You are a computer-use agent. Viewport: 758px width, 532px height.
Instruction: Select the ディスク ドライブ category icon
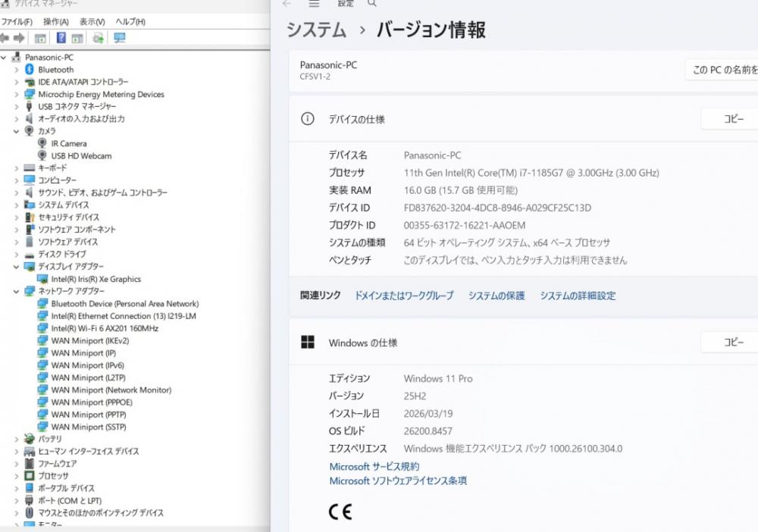pos(30,255)
